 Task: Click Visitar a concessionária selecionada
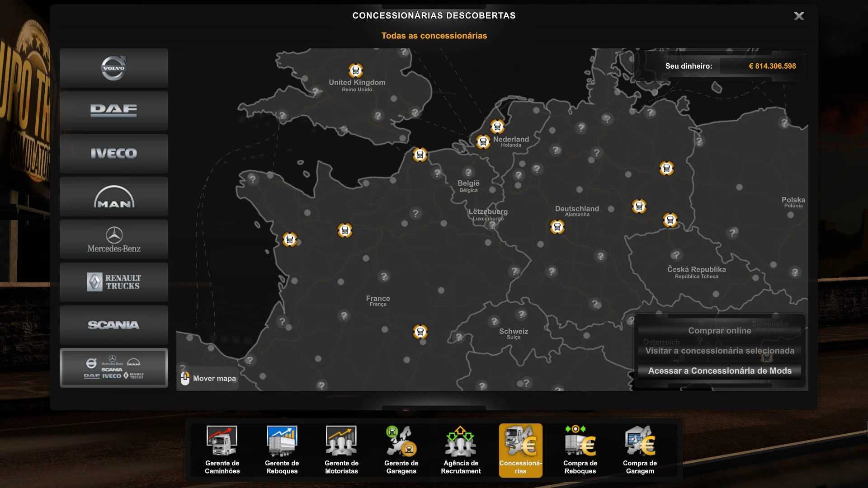[x=719, y=351]
